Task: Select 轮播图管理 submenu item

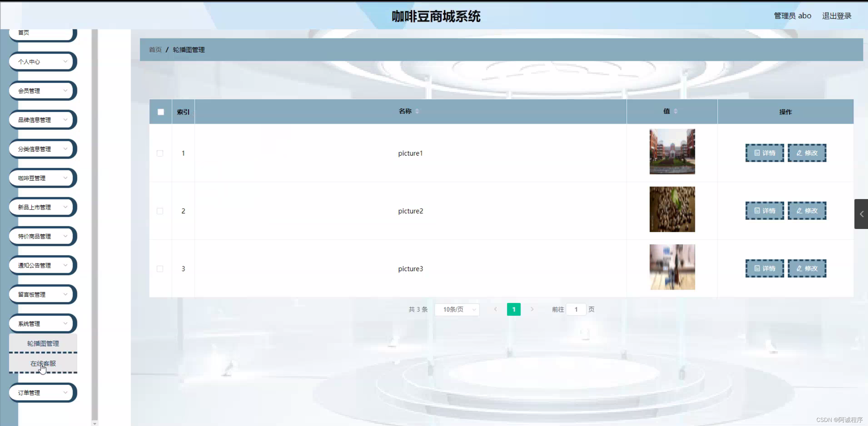Action: [x=43, y=343]
